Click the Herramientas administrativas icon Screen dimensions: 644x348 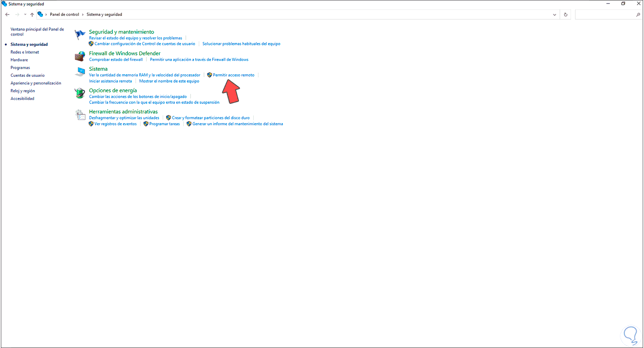click(x=80, y=115)
